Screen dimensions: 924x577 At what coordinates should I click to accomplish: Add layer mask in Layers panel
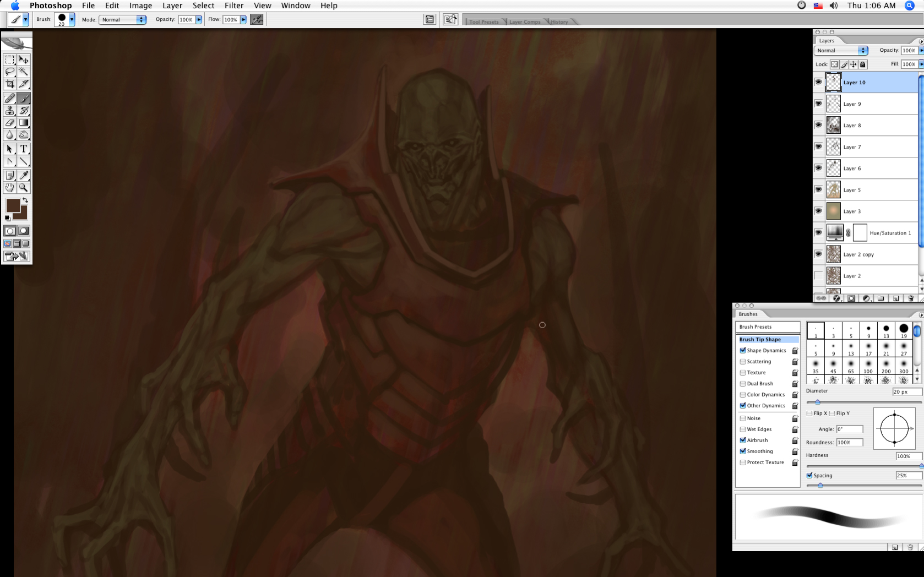[851, 298]
